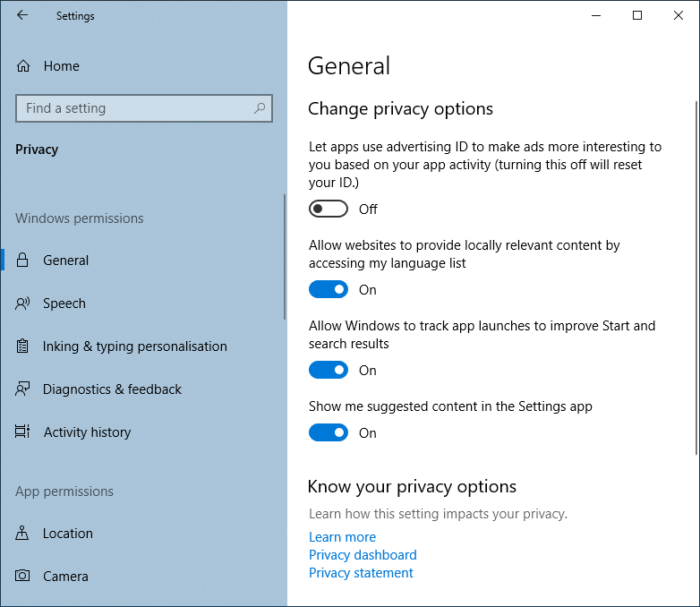
Task: Click the main pane scrollbar
Action: (696, 278)
